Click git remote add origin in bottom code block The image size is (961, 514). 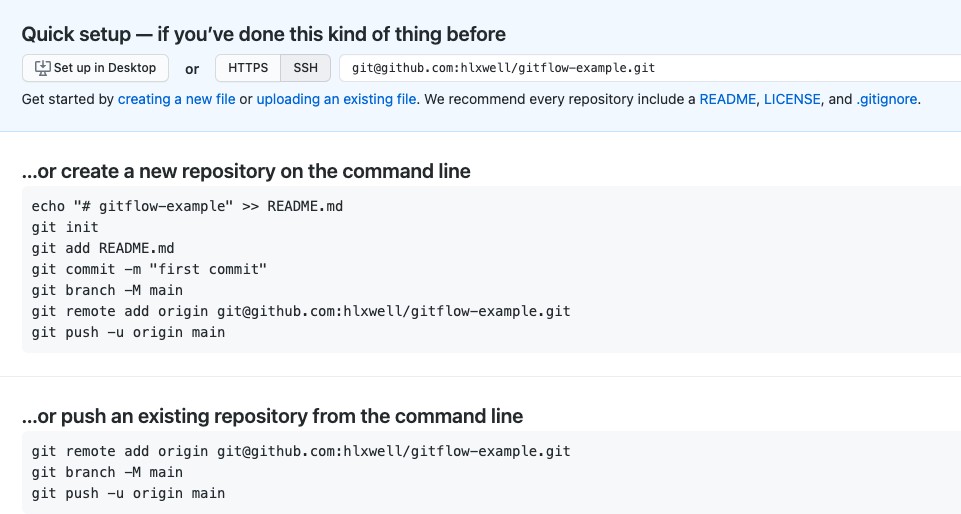[x=300, y=451]
